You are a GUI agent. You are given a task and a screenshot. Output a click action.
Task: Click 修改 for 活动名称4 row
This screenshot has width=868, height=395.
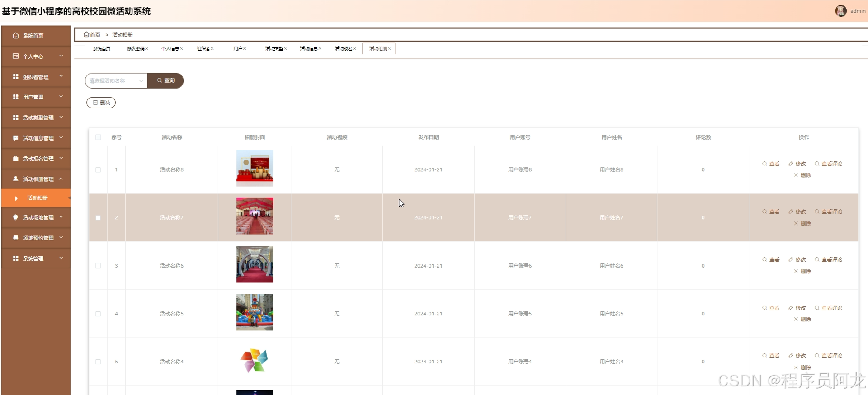pyautogui.click(x=797, y=356)
